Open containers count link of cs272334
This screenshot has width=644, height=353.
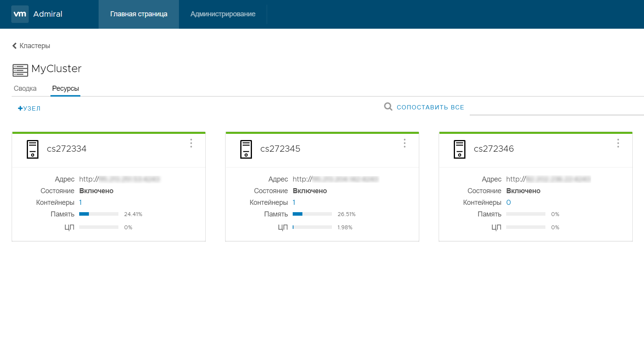[x=80, y=202]
